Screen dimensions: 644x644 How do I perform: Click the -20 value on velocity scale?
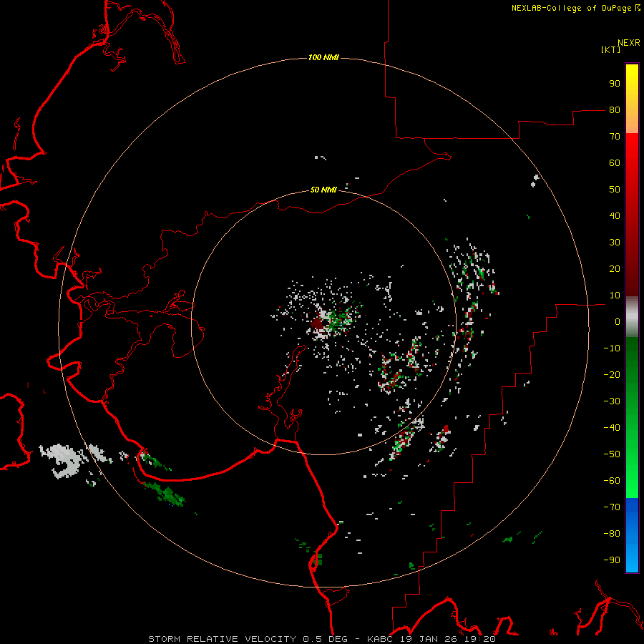pos(612,375)
